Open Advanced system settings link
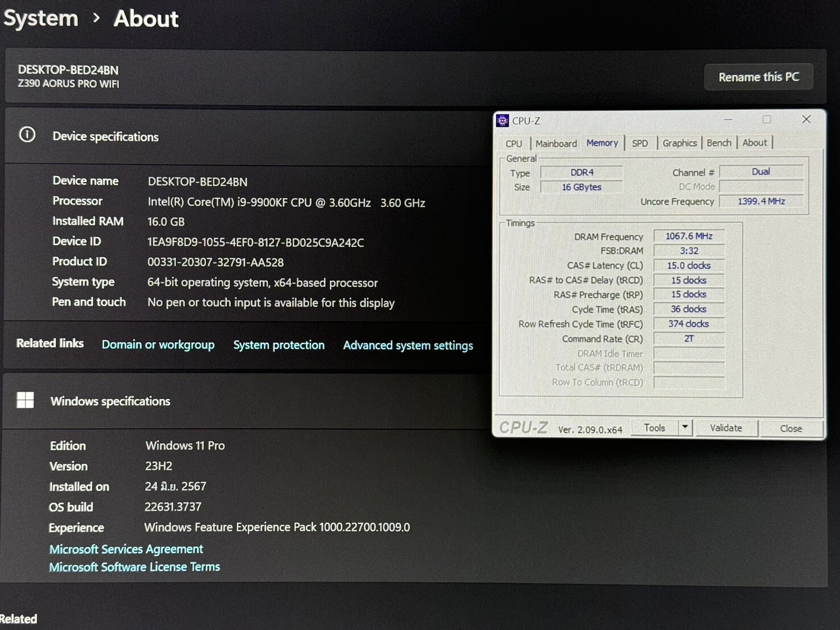 tap(408, 346)
